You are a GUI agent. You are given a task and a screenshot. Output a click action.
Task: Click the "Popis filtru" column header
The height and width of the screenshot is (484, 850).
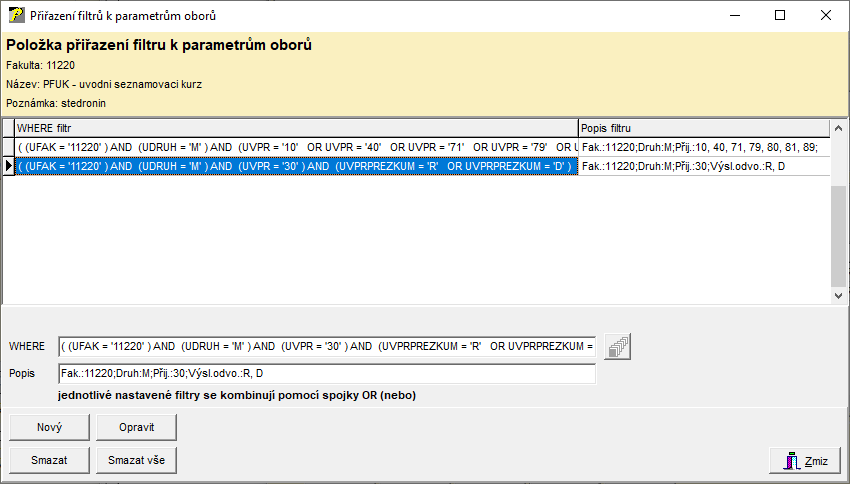click(x=703, y=128)
